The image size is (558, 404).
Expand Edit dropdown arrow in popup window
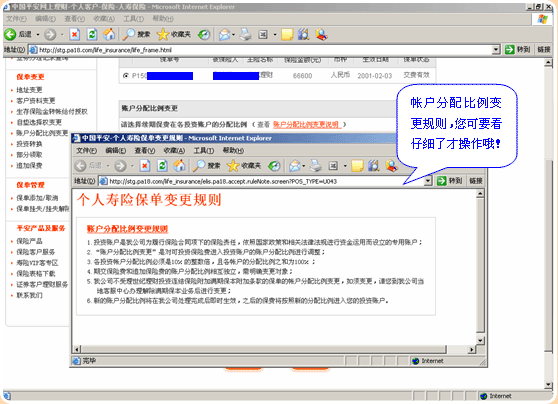[345, 166]
